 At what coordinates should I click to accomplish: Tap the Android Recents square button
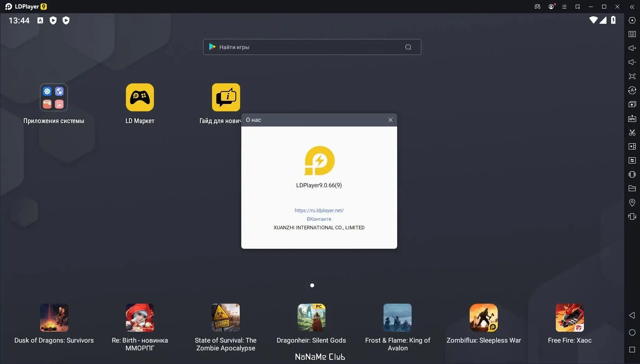632,350
